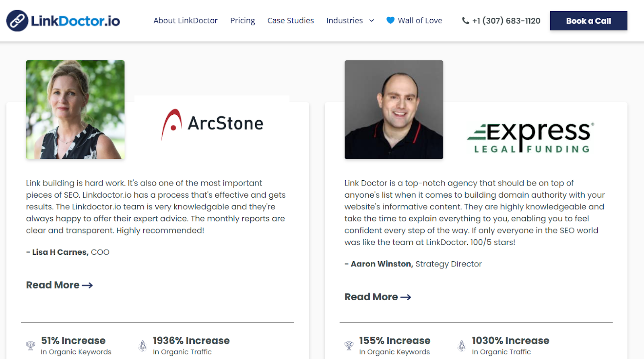Click the Express Legal Funding logo
Viewport: 644px width, 359px height.
tap(530, 137)
